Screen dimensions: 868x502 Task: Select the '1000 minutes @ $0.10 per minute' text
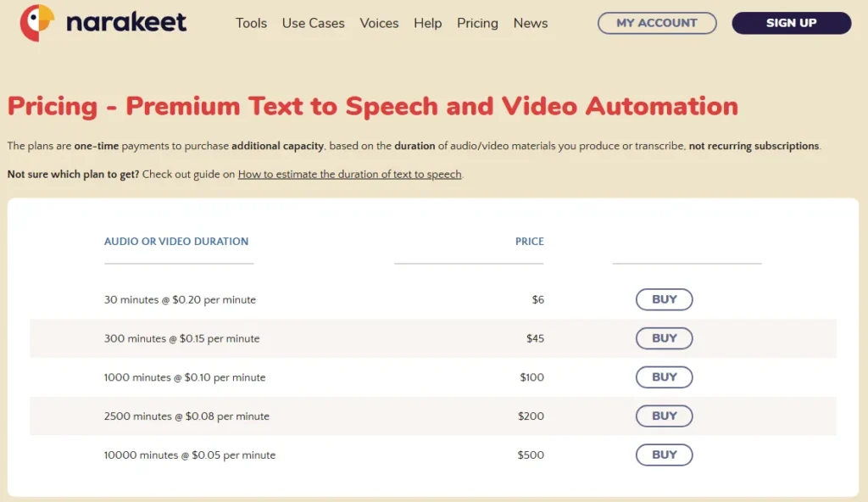185,377
